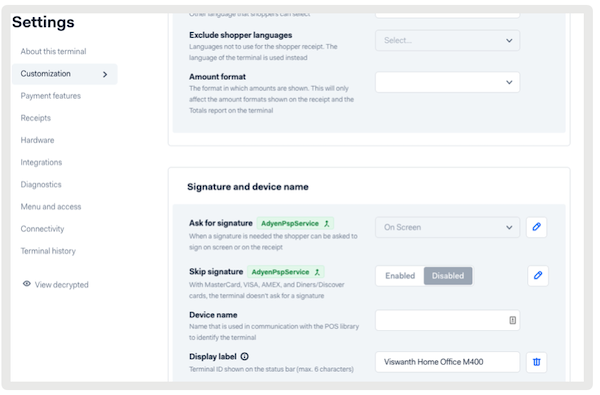The height and width of the screenshot is (395, 600).
Task: Open the Amount format dropdown
Action: tap(447, 82)
